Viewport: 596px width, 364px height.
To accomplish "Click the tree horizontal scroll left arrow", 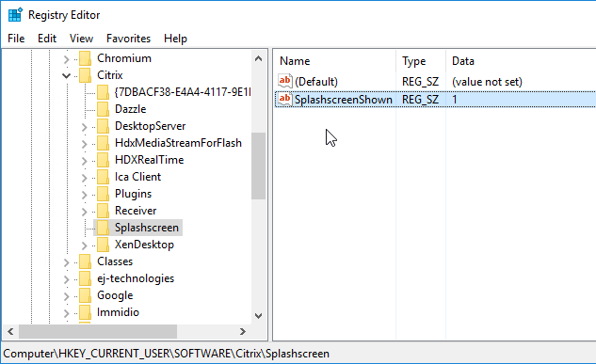I will [x=10, y=332].
